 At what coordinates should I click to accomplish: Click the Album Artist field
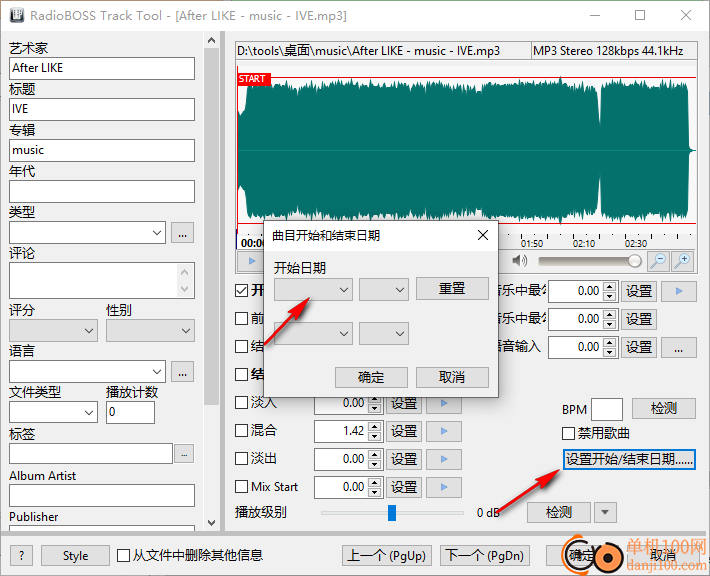click(102, 495)
